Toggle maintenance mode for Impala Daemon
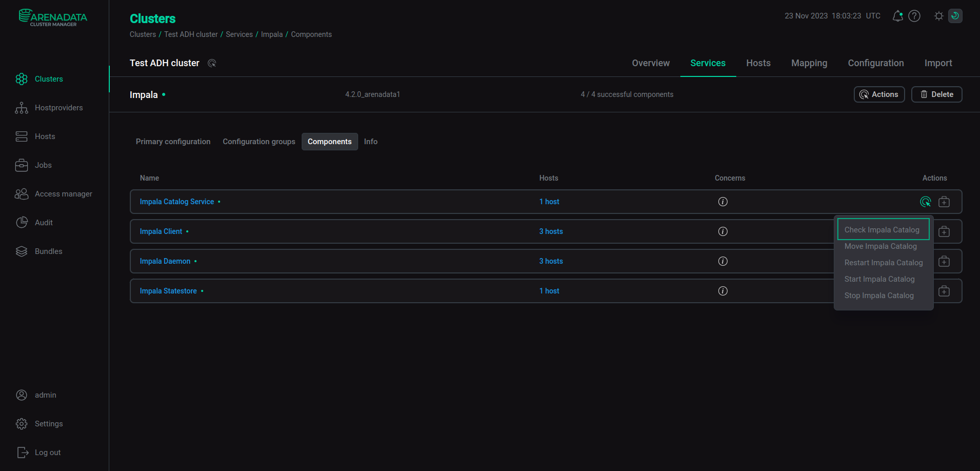980x471 pixels. 944,261
